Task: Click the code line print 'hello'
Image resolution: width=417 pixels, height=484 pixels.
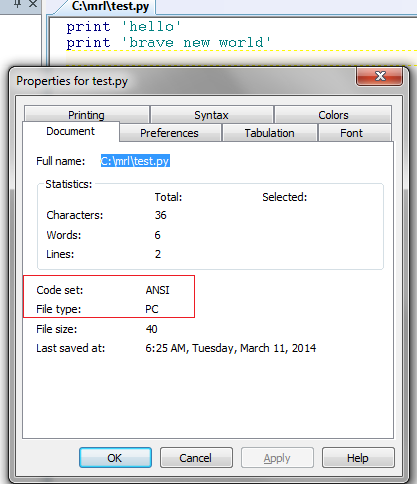Action: coord(124,26)
